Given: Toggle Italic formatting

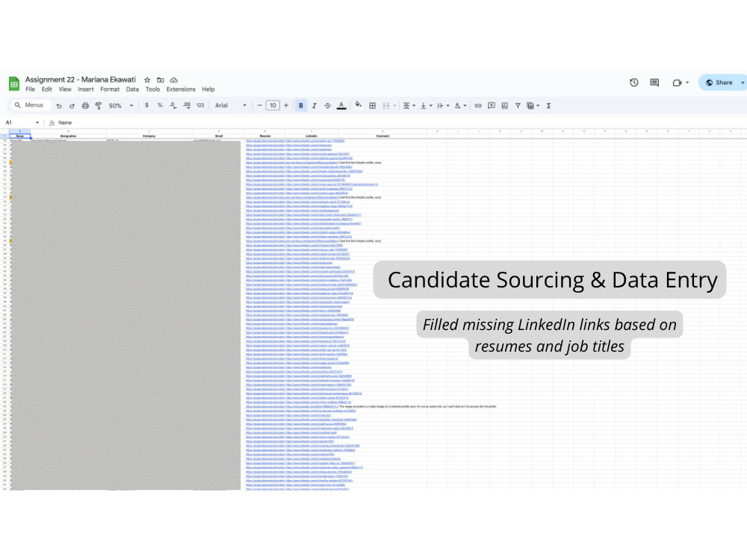Looking at the screenshot, I should pos(314,106).
